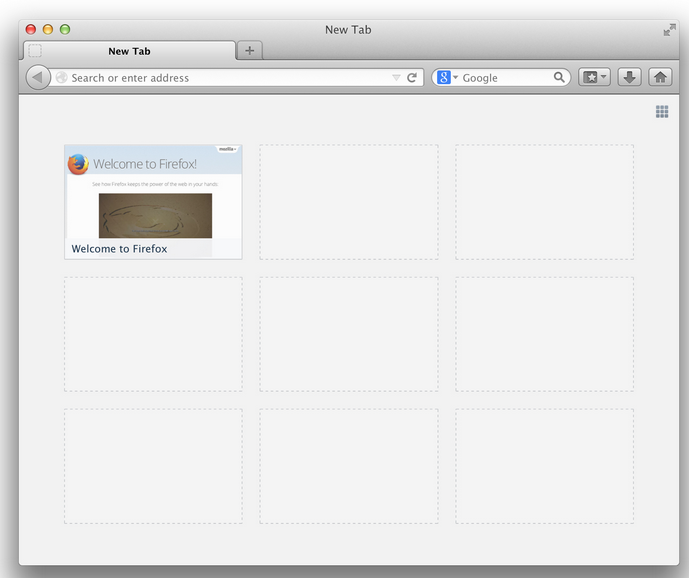Toggle the new tab tile grid icon

pyautogui.click(x=662, y=112)
